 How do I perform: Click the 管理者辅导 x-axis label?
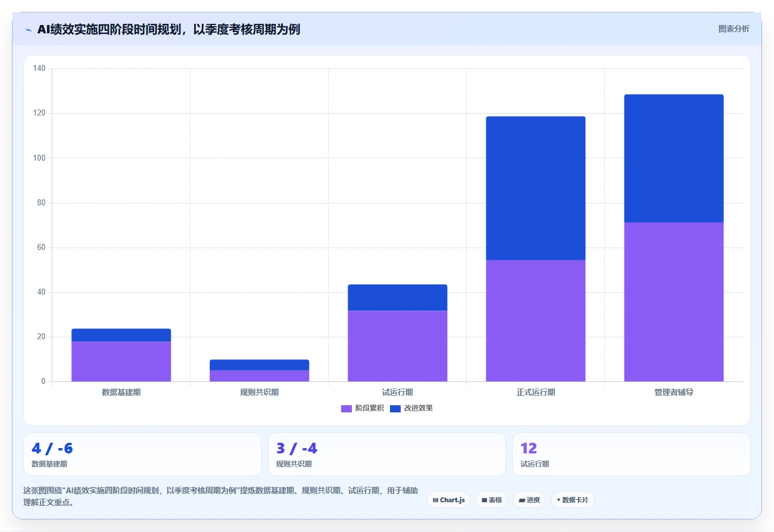674,393
